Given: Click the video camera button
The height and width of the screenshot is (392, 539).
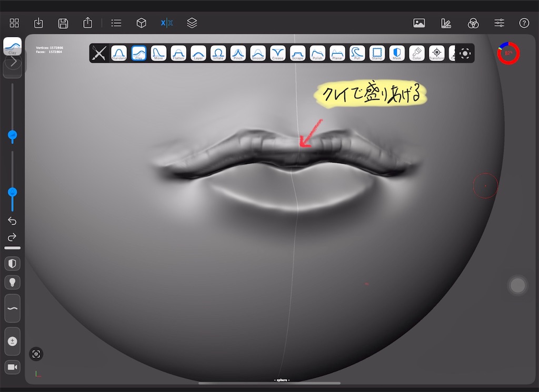Looking at the screenshot, I should coord(13,367).
